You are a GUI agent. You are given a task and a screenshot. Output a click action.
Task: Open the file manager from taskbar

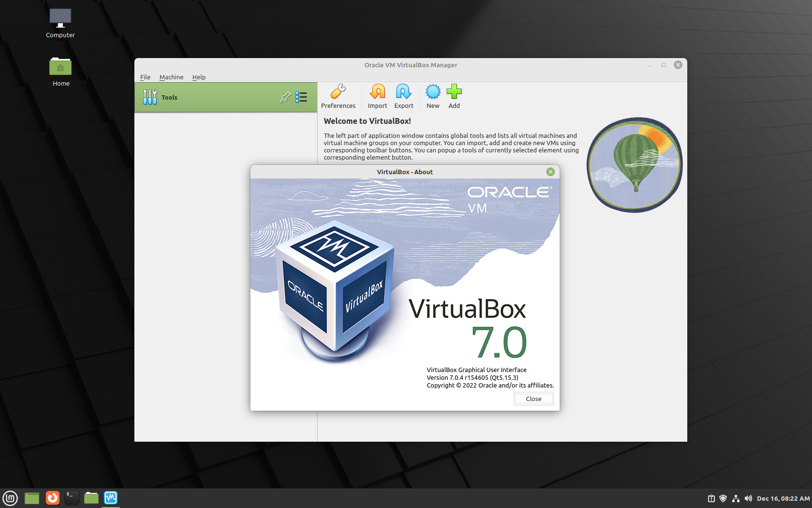pos(91,498)
